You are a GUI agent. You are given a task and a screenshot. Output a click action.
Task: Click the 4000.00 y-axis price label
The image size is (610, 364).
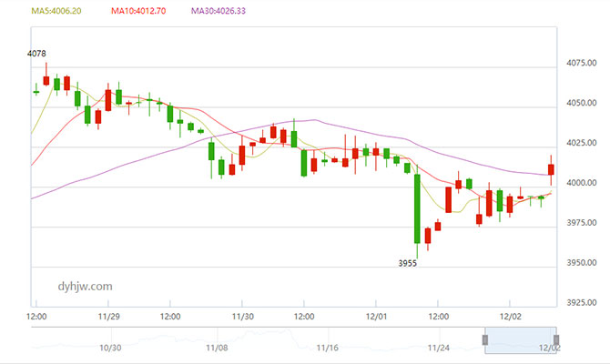pos(579,184)
